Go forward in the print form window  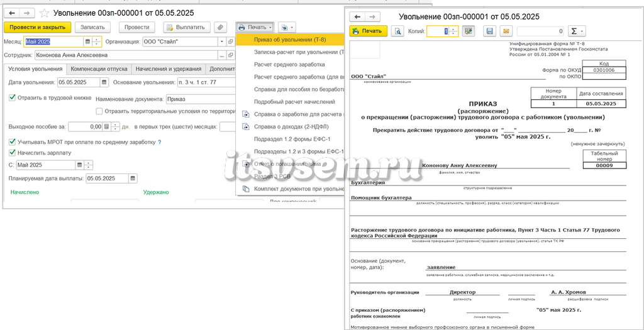[x=372, y=17]
